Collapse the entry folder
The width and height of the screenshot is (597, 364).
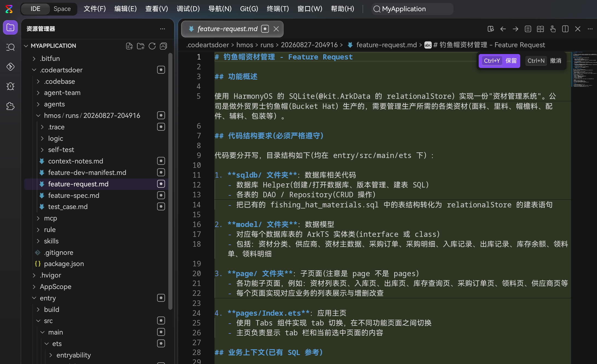click(x=34, y=298)
